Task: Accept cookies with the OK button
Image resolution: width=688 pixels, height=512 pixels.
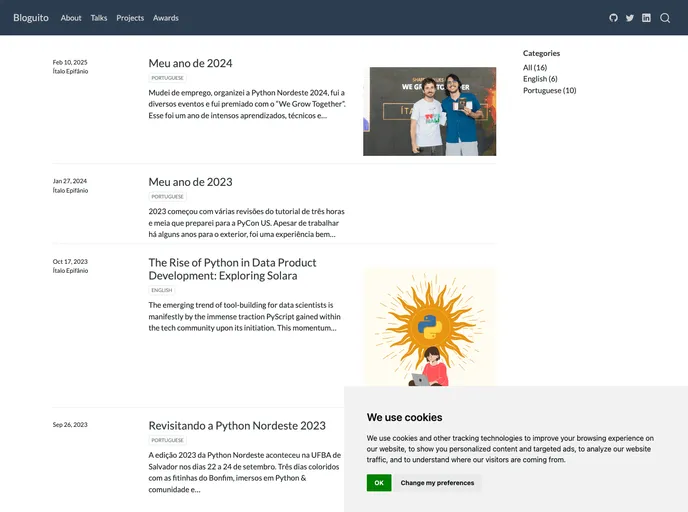Action: pyautogui.click(x=379, y=483)
